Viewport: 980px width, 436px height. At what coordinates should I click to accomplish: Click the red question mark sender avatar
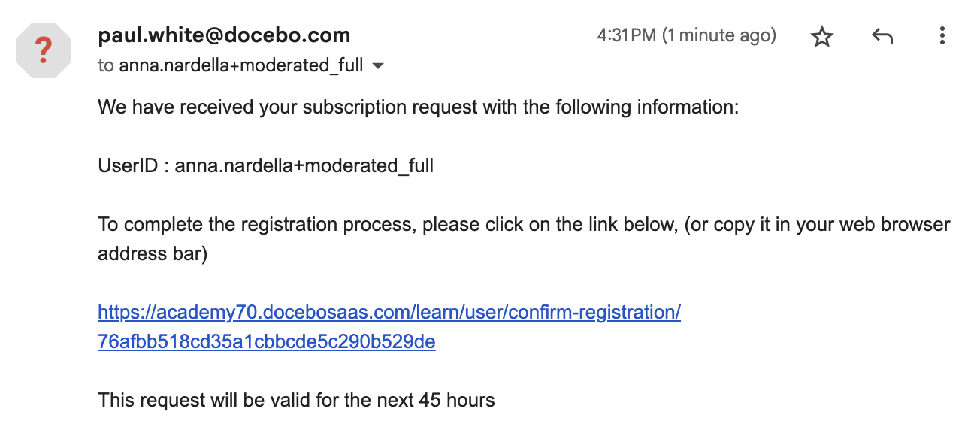(44, 51)
